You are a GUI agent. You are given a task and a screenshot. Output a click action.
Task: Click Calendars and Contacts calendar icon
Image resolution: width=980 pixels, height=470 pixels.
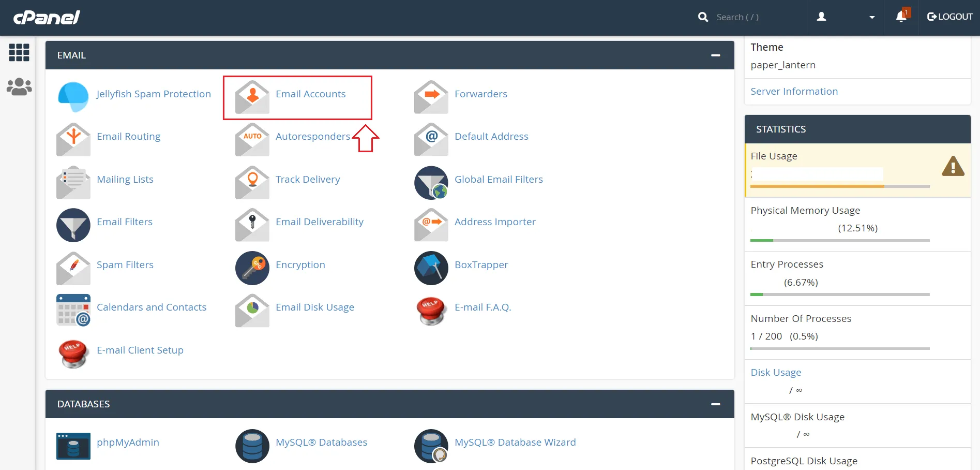click(x=73, y=310)
